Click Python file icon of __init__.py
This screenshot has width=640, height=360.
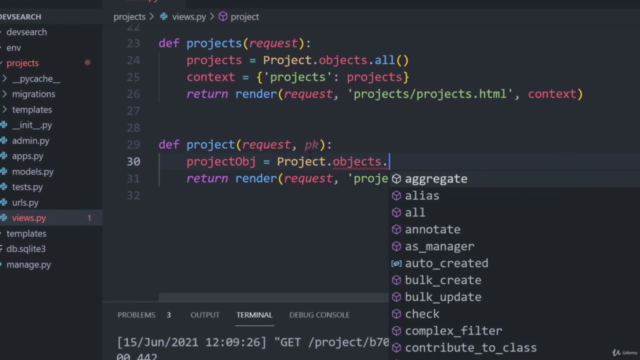click(x=4, y=125)
